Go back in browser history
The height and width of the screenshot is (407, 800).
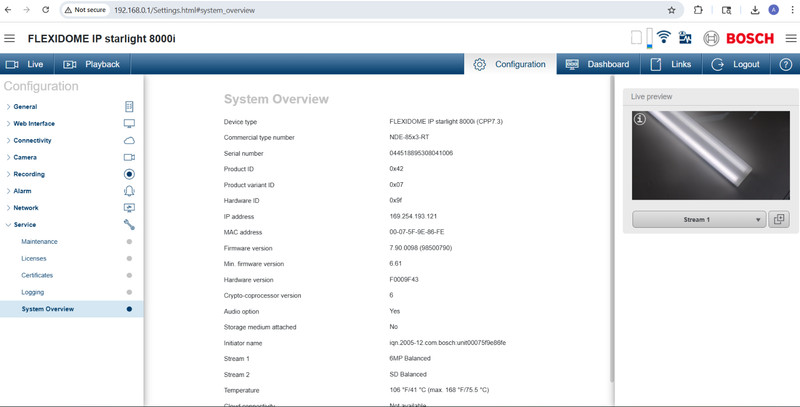pyautogui.click(x=8, y=10)
